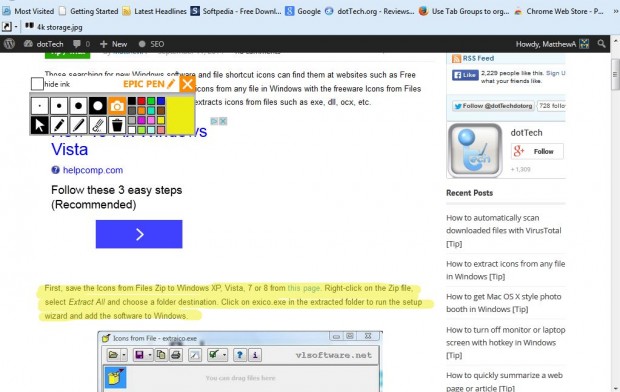Take a screenshot with the camera icon

tap(117, 106)
